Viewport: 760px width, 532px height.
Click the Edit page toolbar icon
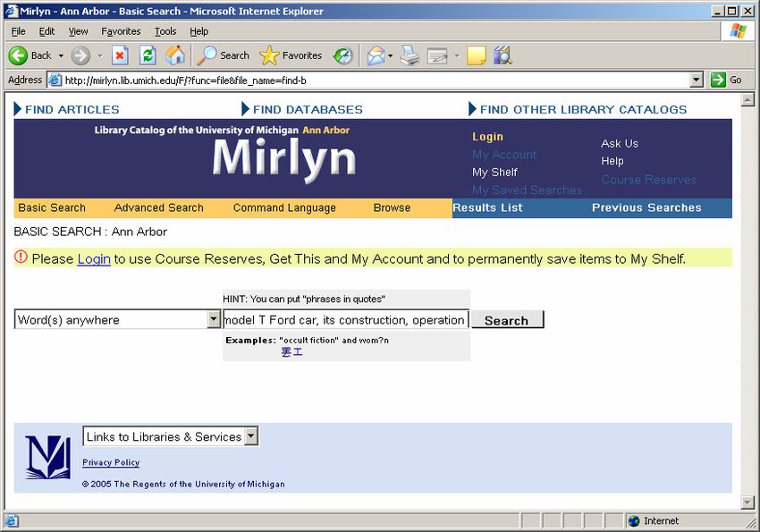pos(437,56)
